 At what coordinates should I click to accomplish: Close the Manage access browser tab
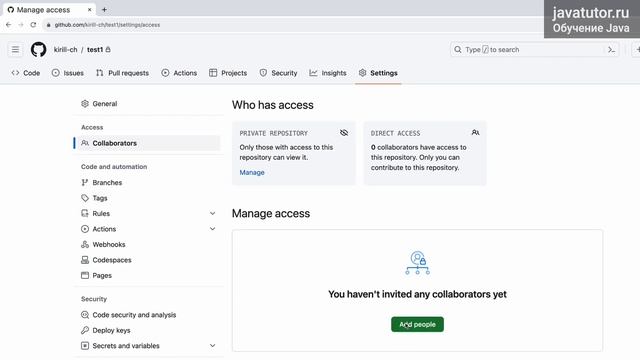pos(89,9)
